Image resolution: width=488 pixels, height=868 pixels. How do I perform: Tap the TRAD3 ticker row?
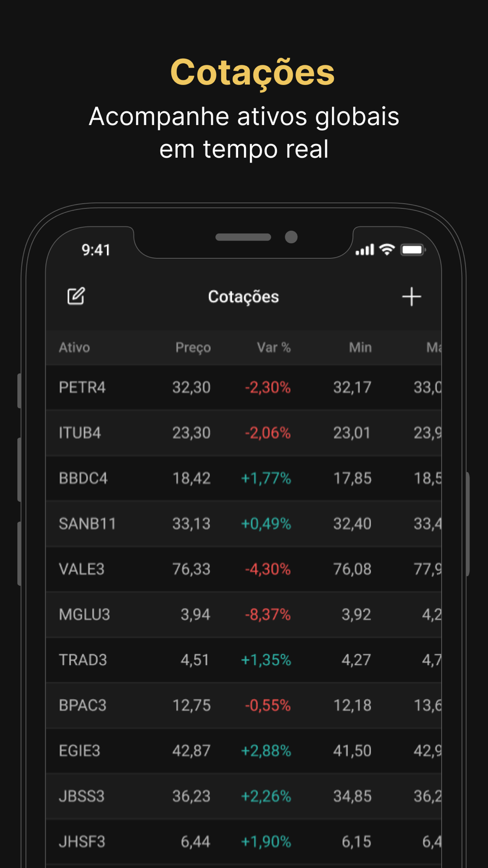(x=244, y=660)
